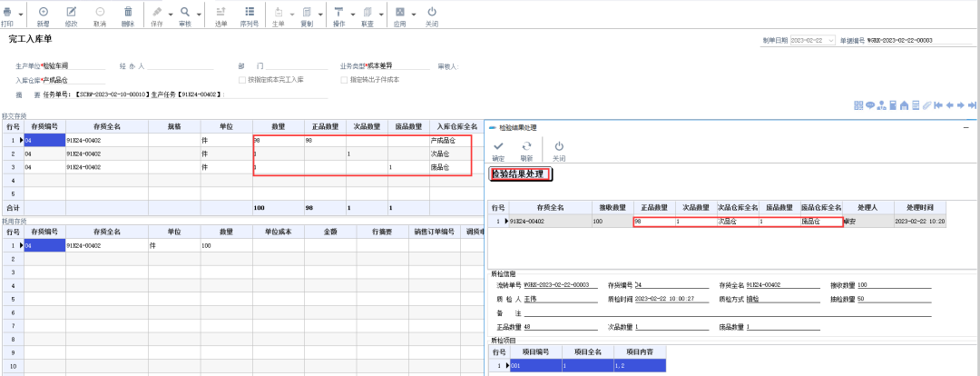Click the 单位成本 column header in 耗用存货 grid
The image size is (980, 376).
pyautogui.click(x=279, y=233)
